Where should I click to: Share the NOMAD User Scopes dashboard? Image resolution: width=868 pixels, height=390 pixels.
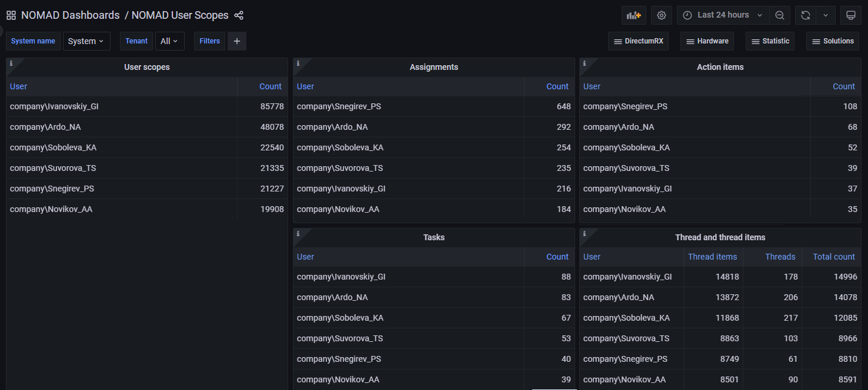point(239,15)
